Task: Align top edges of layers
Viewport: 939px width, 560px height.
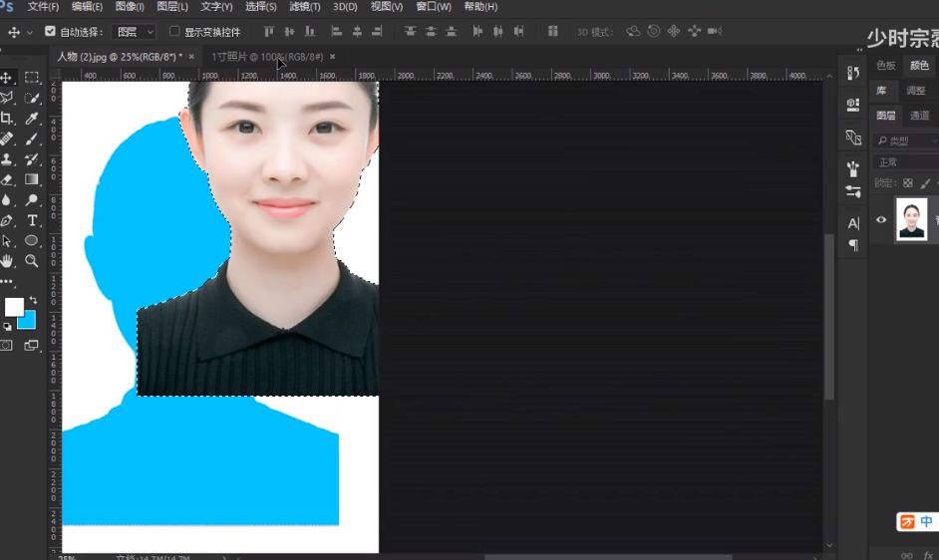Action: [269, 31]
